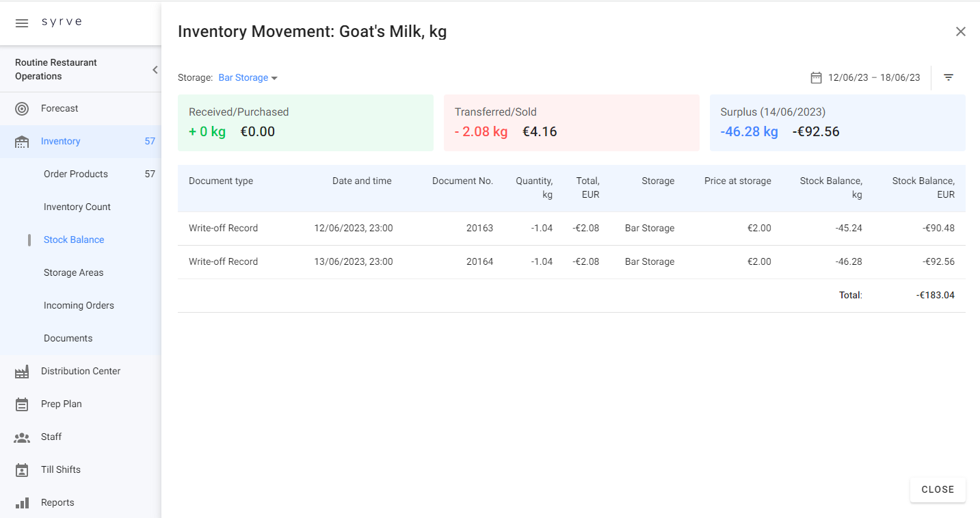Open Order Products submenu item
Screen dimensions: 980x518
(x=76, y=174)
